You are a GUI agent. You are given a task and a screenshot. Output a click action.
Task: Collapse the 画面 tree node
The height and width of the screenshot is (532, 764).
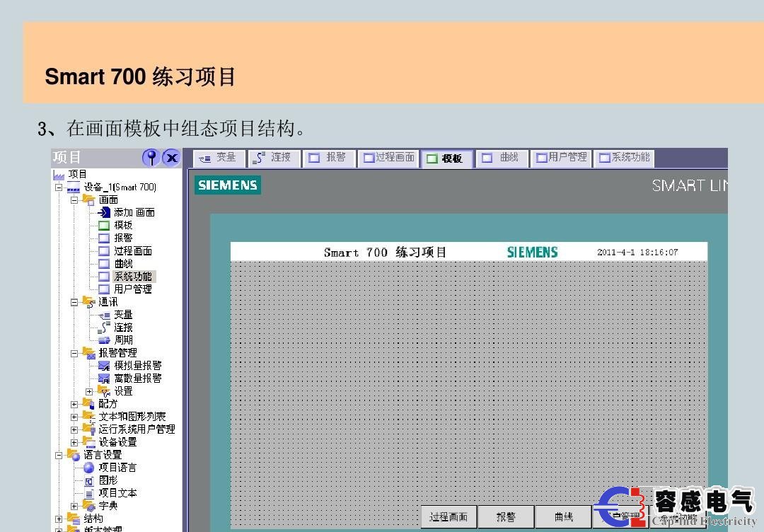point(74,199)
